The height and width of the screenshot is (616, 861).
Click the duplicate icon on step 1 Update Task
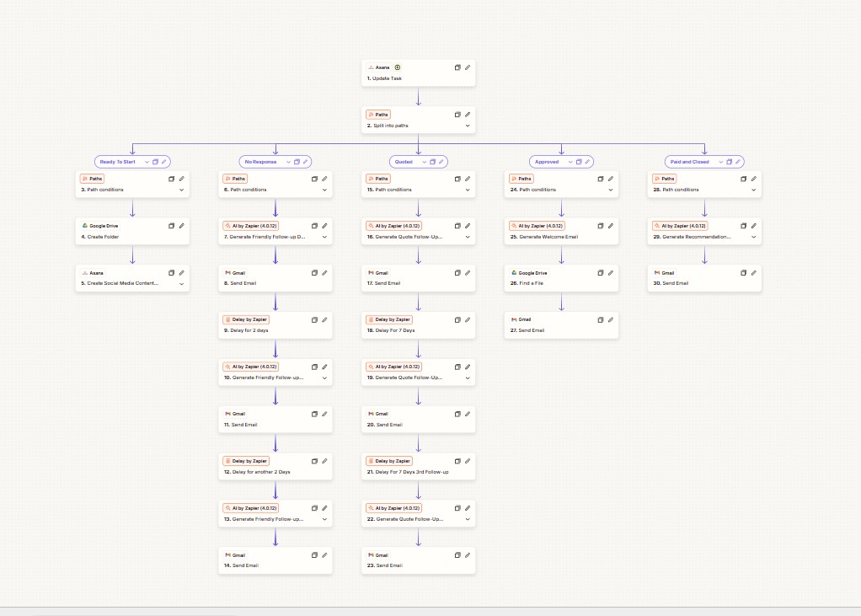pyautogui.click(x=457, y=67)
